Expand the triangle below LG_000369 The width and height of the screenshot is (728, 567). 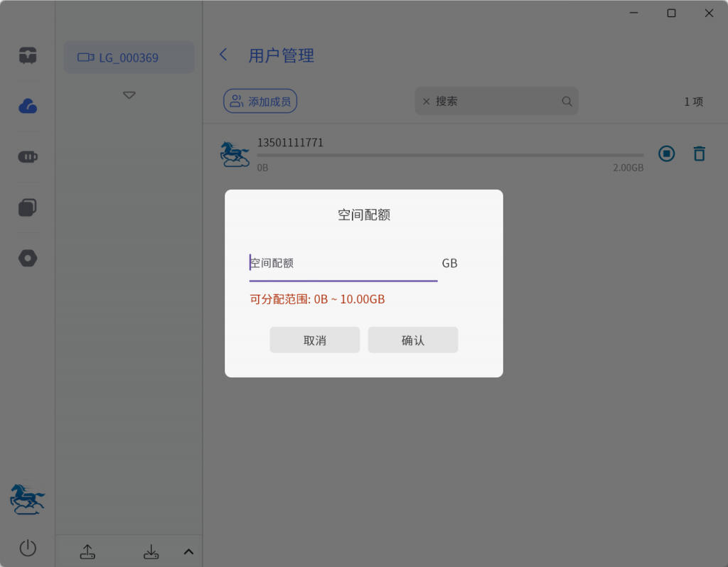click(x=129, y=95)
